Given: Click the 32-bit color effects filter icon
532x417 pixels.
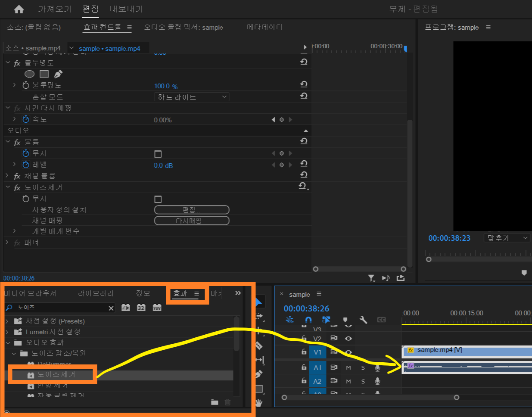Looking at the screenshot, I should point(141,308).
